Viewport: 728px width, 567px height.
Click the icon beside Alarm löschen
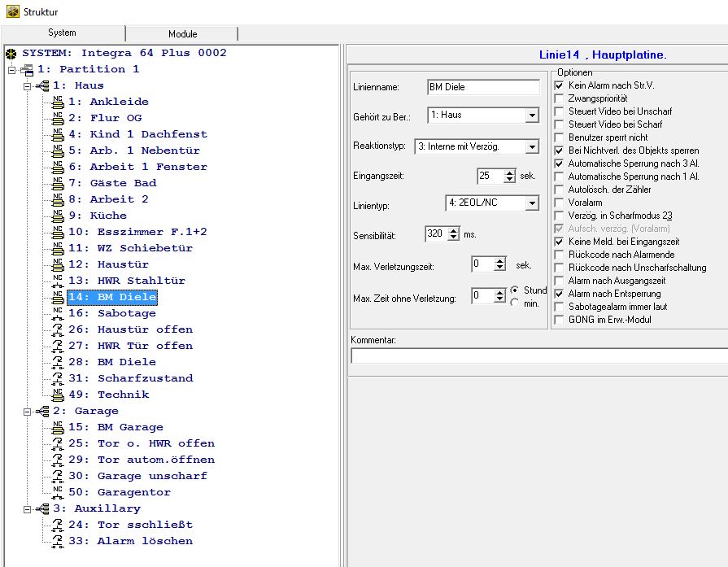[x=58, y=541]
